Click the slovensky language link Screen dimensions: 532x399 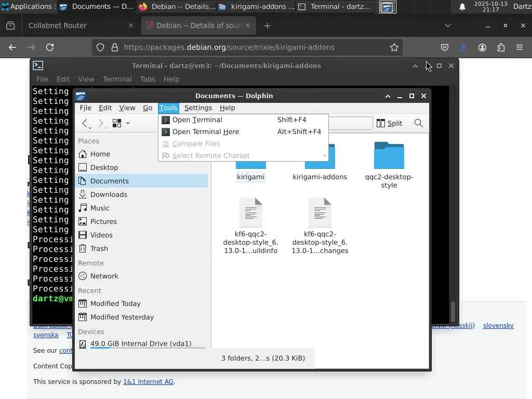coord(498,325)
